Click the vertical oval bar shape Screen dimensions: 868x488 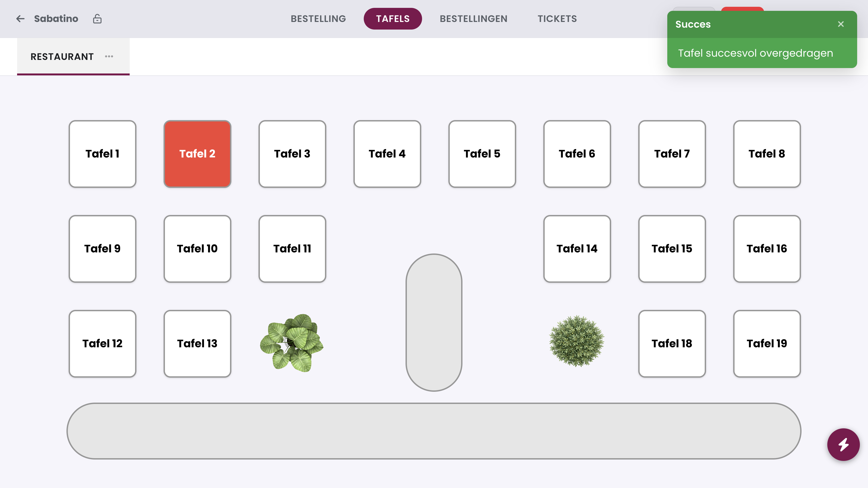coord(434,323)
